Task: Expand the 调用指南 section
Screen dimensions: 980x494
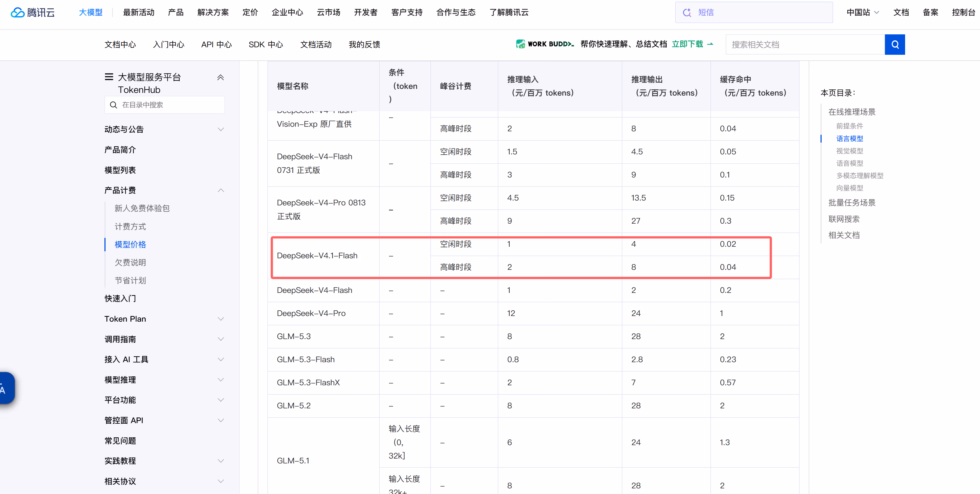Action: click(x=221, y=339)
